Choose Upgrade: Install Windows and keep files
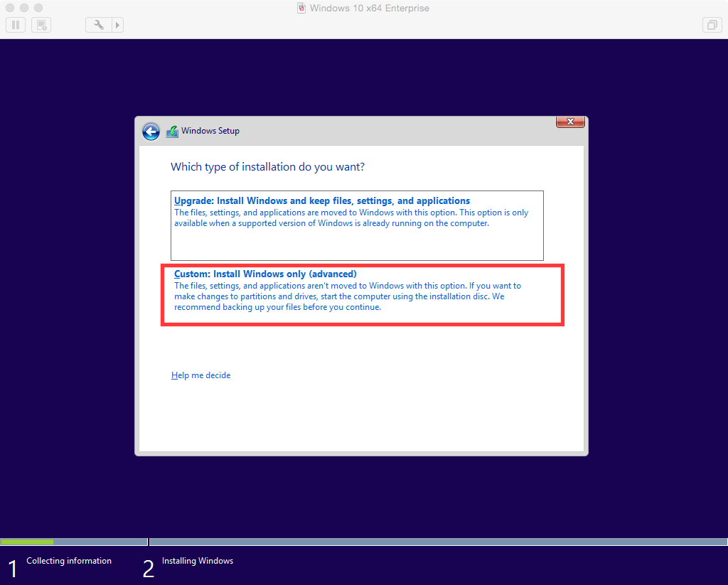The image size is (728, 585). 357,225
